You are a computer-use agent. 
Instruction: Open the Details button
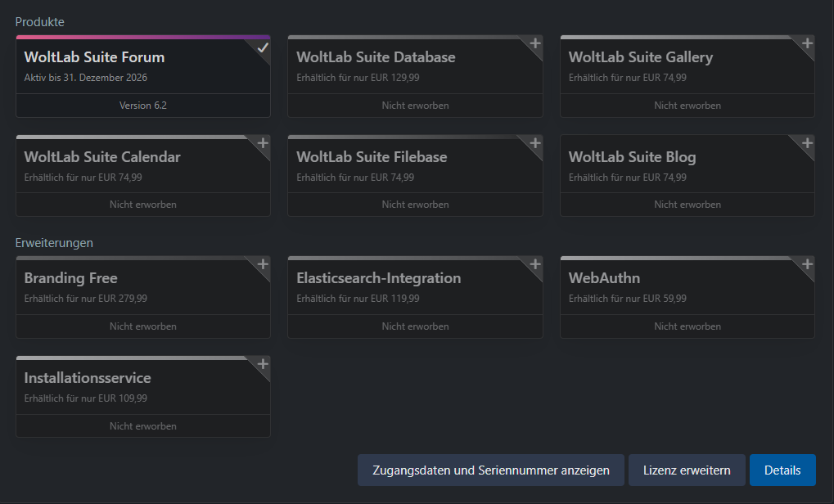pos(782,470)
